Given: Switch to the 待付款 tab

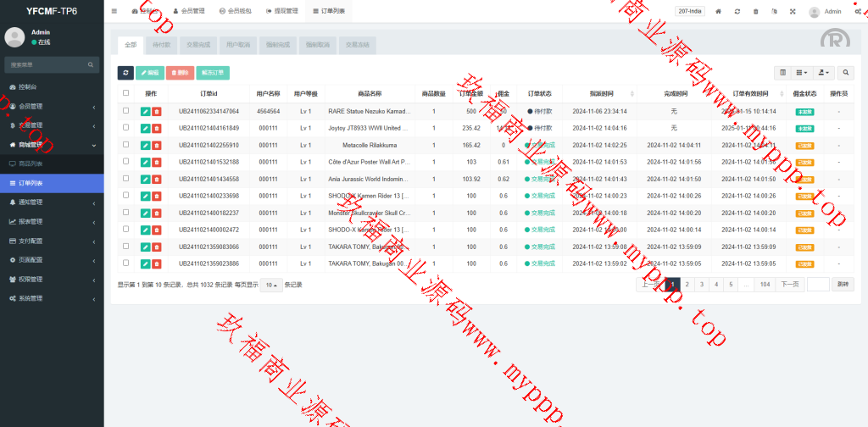Looking at the screenshot, I should (162, 45).
